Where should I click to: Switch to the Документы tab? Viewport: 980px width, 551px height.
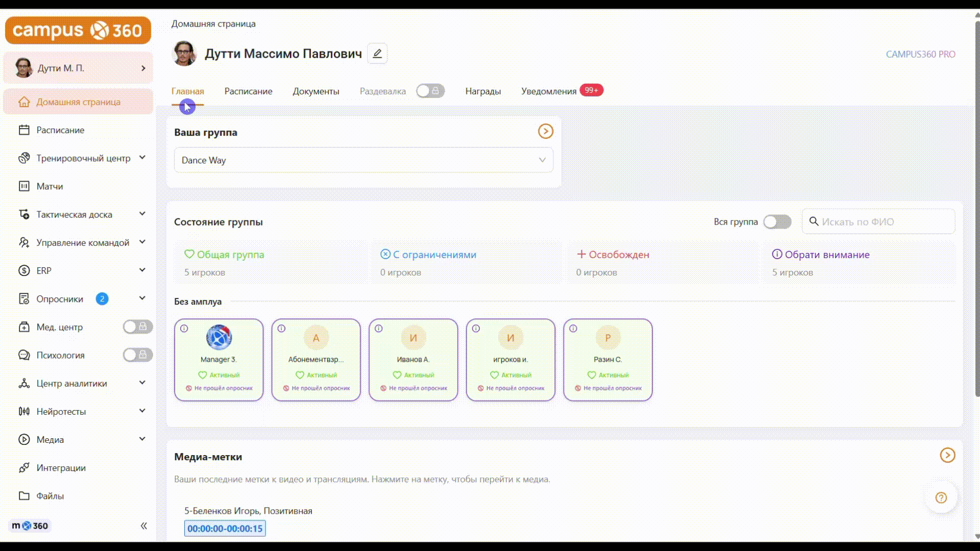pyautogui.click(x=315, y=91)
